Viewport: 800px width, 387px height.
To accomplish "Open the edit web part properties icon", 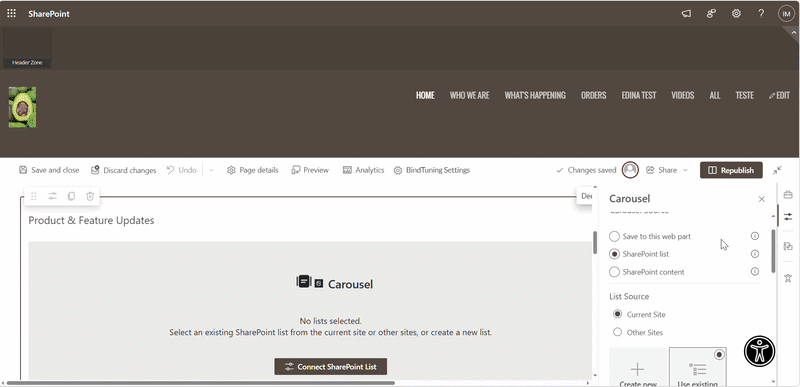I will [x=53, y=196].
